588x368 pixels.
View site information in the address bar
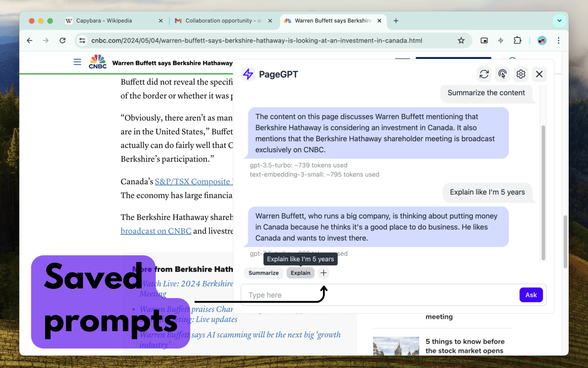[82, 40]
